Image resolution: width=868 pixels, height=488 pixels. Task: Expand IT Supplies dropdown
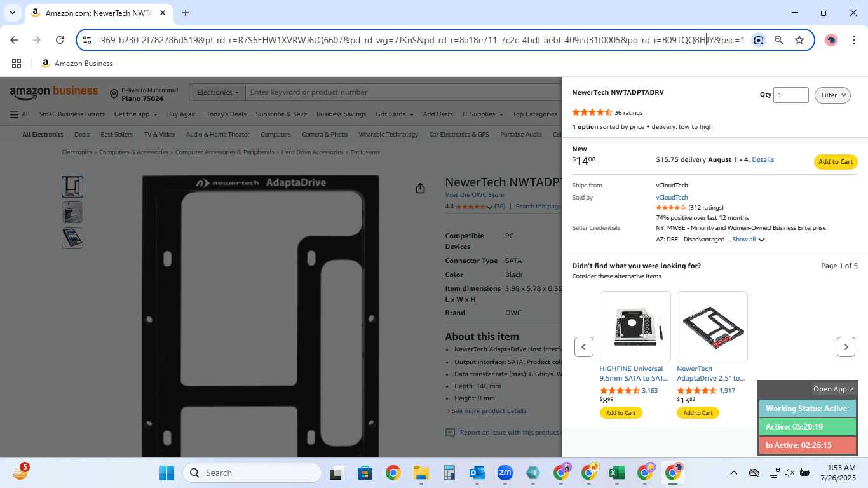coord(482,114)
